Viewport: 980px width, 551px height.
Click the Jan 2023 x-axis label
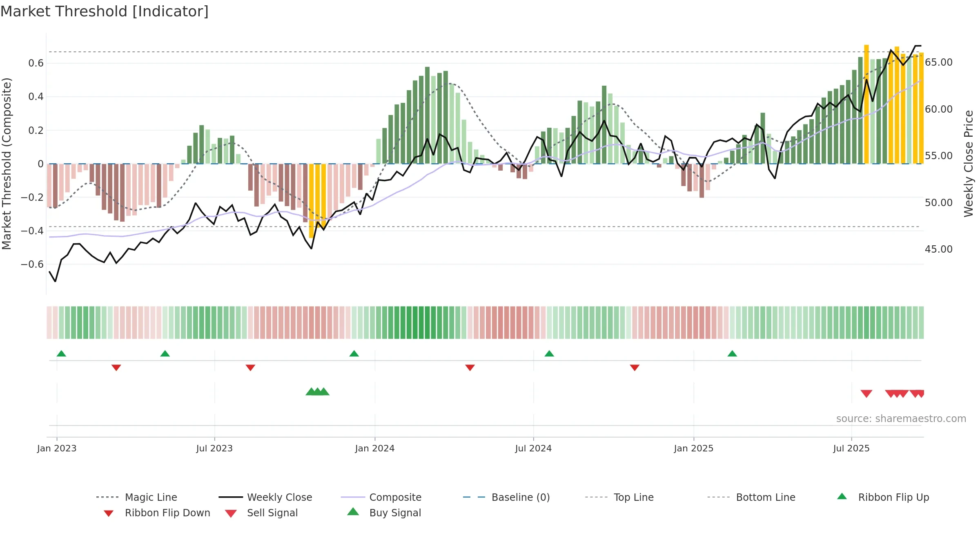(57, 449)
